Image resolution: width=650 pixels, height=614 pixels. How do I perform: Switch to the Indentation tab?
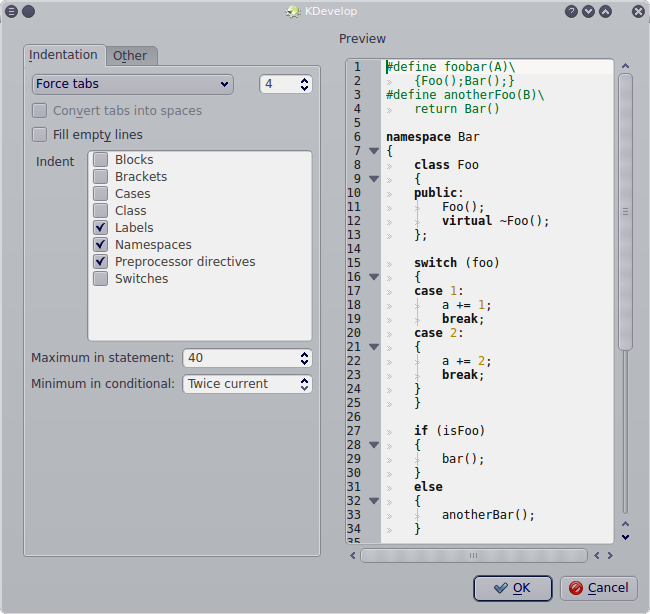tap(63, 55)
